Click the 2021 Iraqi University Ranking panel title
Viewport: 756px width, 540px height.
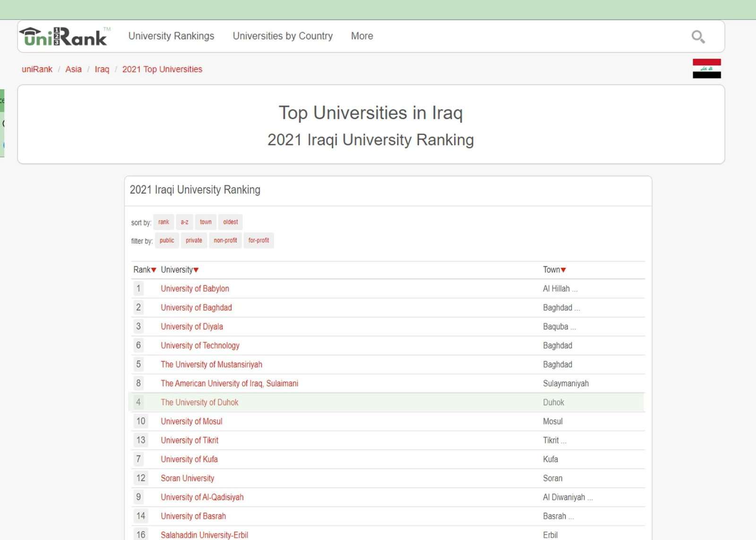pos(195,190)
